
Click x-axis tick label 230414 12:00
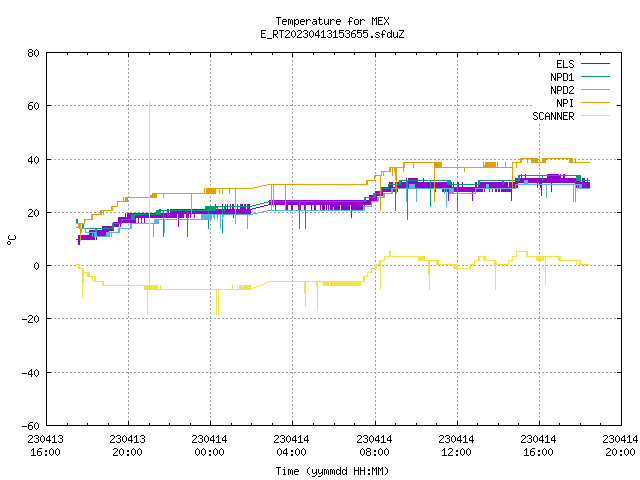[x=456, y=446]
